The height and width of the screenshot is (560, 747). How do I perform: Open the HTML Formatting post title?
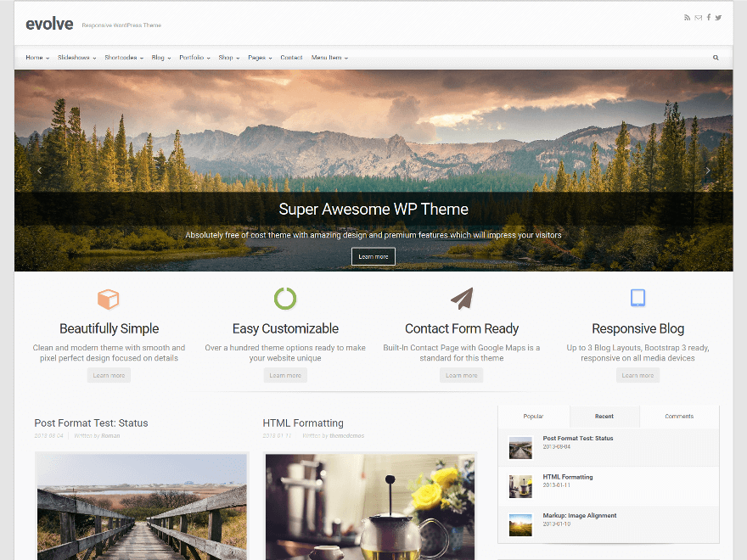coord(303,423)
